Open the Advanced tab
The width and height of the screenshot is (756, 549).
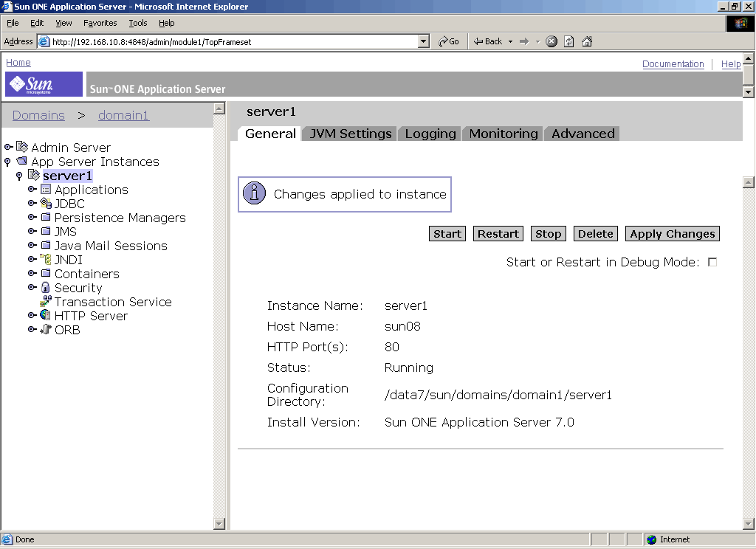pyautogui.click(x=583, y=134)
